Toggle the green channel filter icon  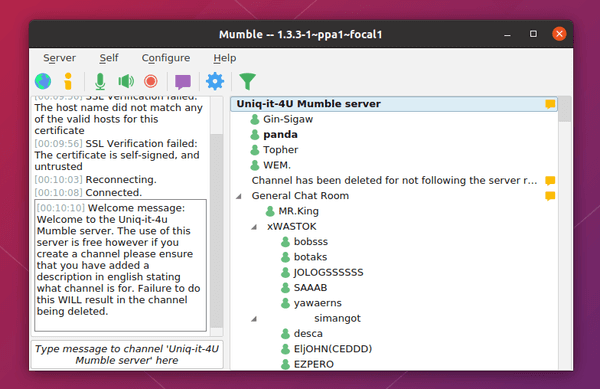point(247,81)
